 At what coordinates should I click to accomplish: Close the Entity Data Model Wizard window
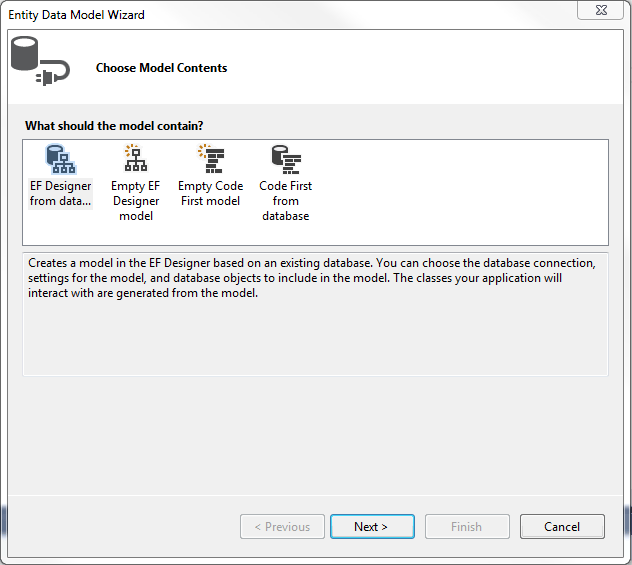[x=601, y=10]
